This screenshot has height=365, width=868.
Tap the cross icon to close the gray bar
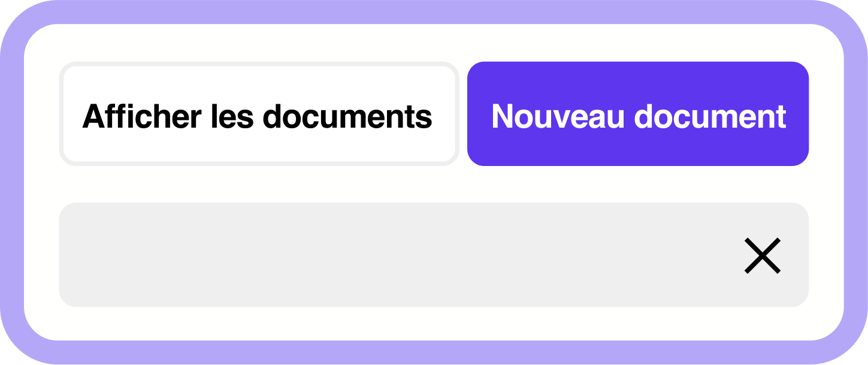coord(762,255)
